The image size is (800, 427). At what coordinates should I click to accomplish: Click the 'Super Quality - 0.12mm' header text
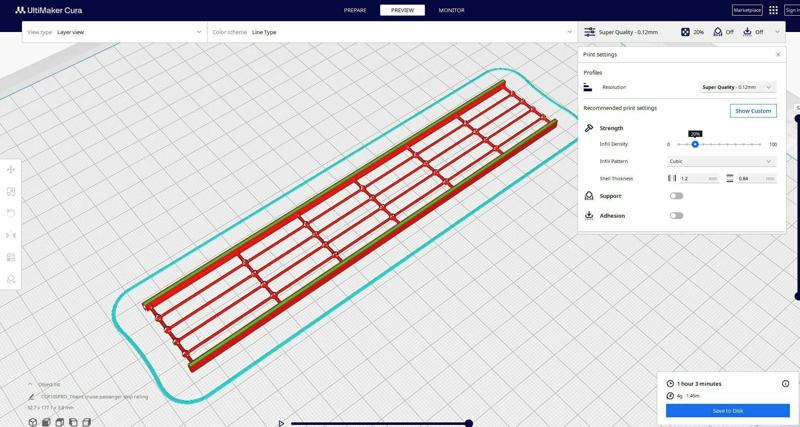(x=628, y=32)
